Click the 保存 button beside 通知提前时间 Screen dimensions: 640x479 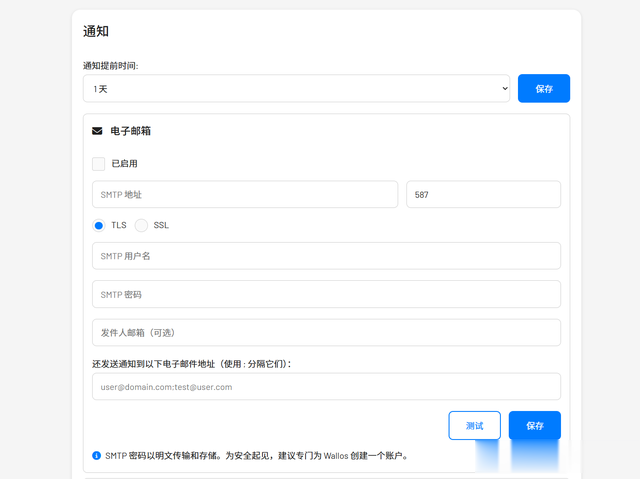coord(544,89)
